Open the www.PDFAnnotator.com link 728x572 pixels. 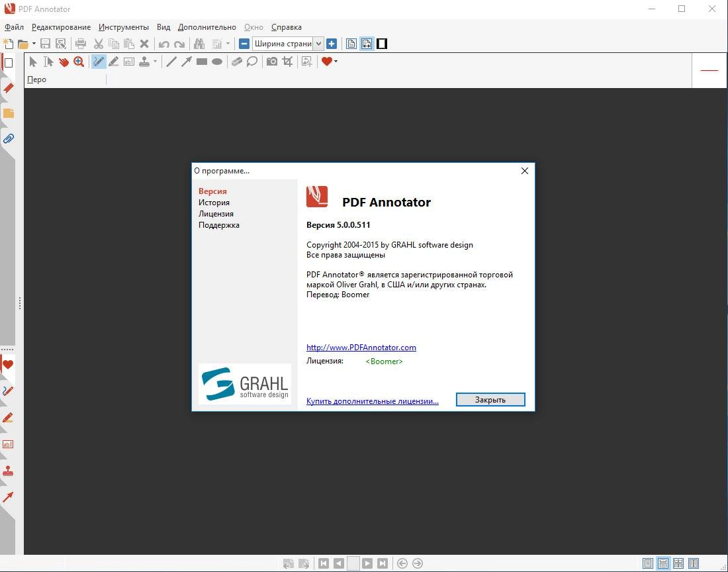[x=361, y=348]
